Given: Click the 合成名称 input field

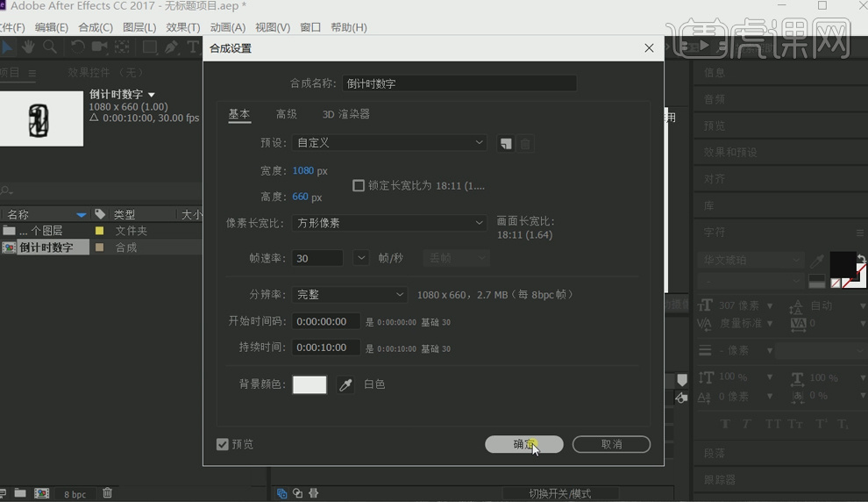Looking at the screenshot, I should pos(459,83).
